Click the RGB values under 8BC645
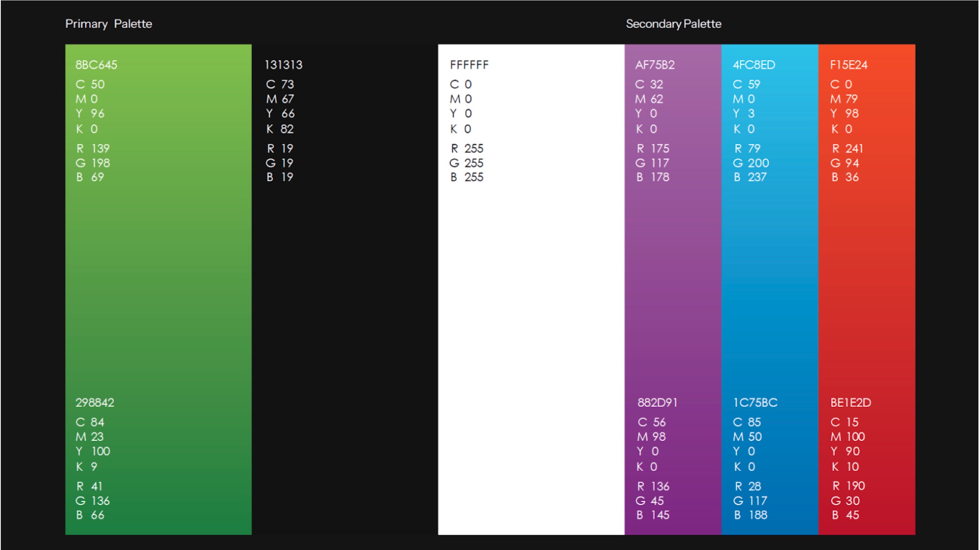 [x=93, y=163]
